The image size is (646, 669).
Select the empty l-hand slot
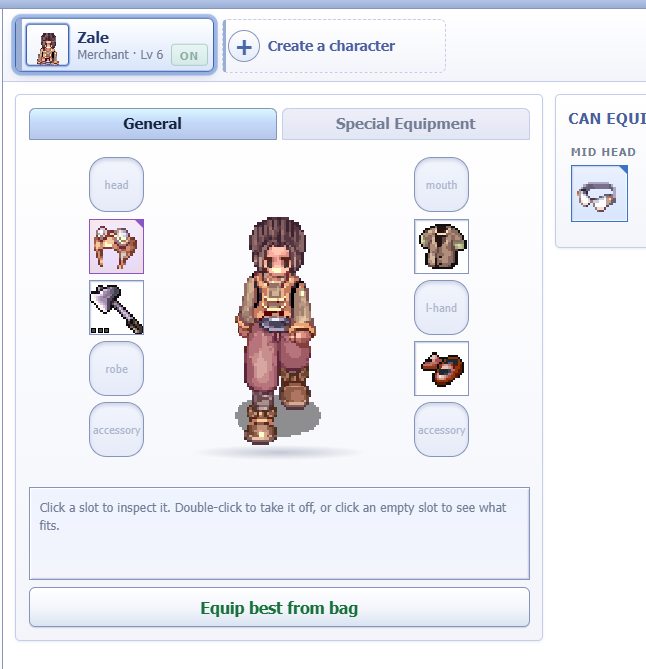click(442, 308)
